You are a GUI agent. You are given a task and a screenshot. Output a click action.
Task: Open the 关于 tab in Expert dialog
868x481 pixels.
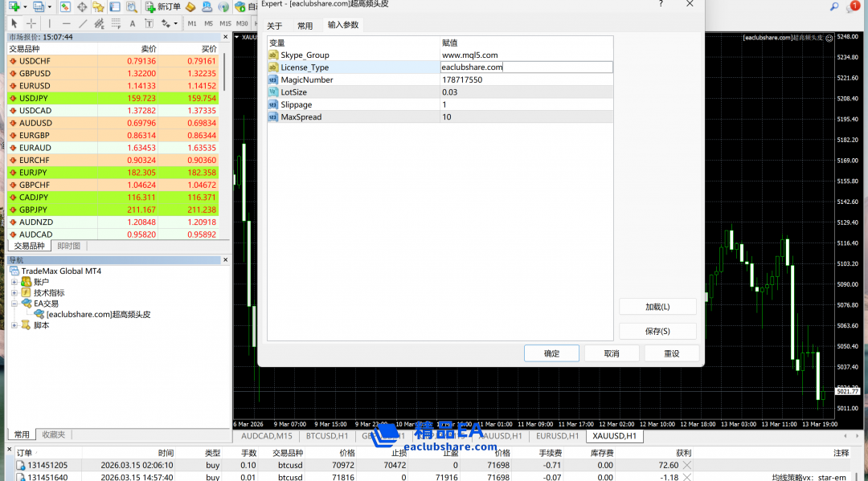[275, 26]
